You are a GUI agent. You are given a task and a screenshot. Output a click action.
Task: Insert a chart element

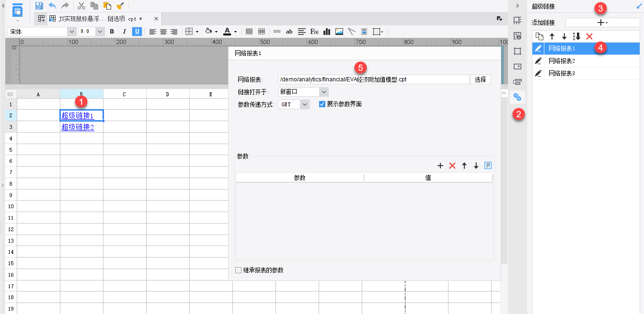pyautogui.click(x=327, y=32)
